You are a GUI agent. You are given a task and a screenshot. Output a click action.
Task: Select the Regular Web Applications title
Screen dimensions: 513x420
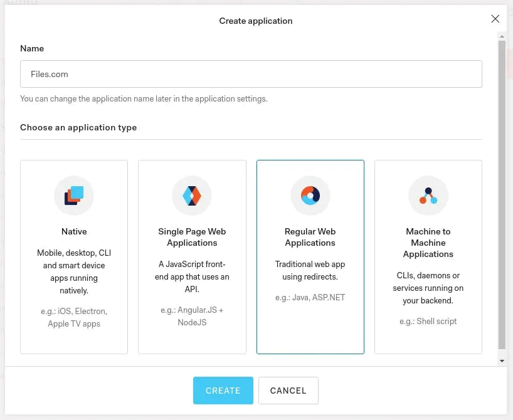point(310,237)
